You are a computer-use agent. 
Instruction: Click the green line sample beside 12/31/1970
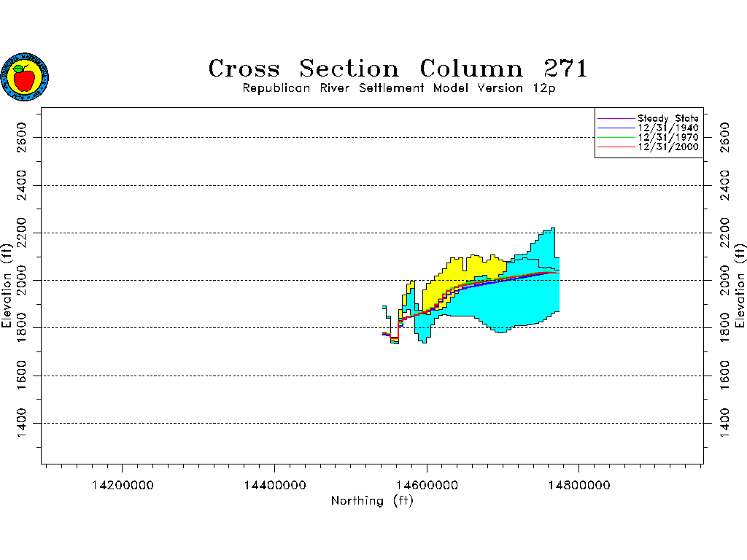pos(616,138)
